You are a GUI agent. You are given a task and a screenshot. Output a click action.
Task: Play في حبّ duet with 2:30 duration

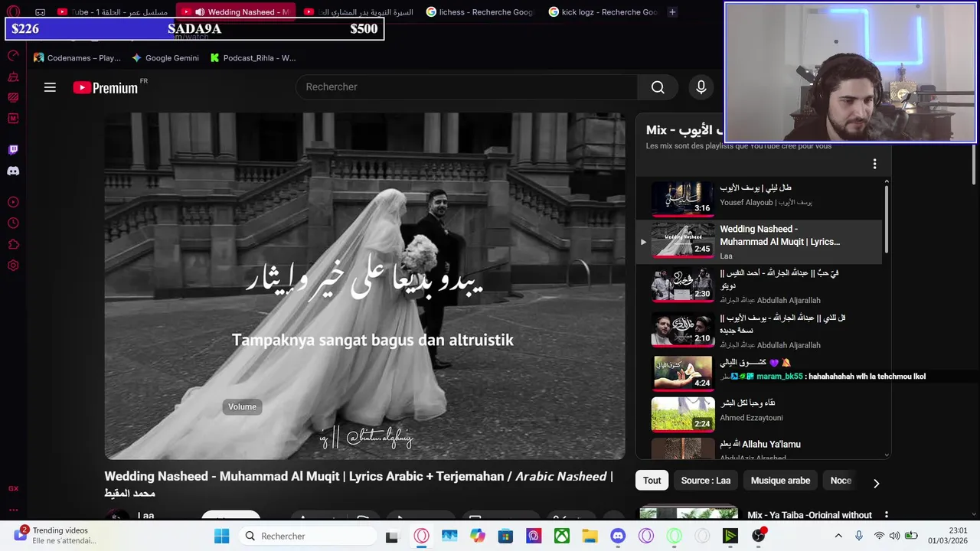click(x=758, y=285)
